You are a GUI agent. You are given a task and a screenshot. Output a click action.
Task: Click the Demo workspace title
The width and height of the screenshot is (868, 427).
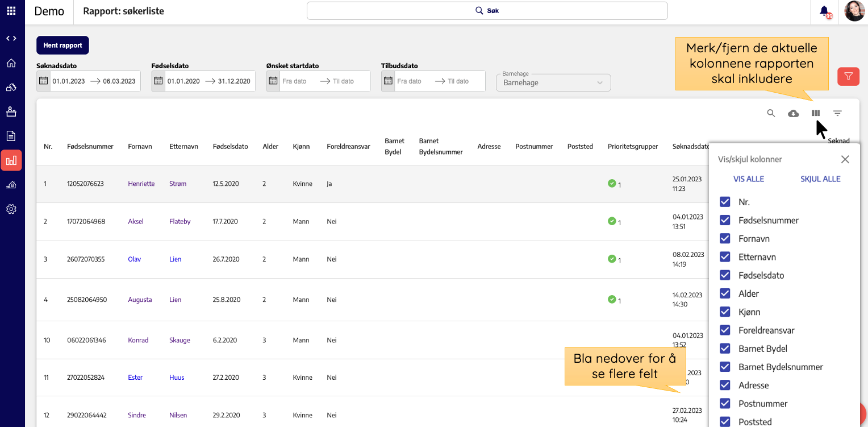coord(49,11)
